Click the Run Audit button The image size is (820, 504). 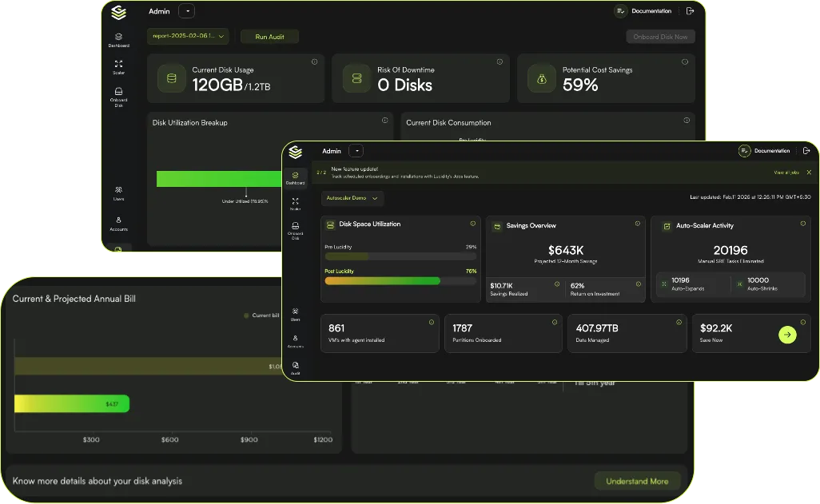click(x=269, y=37)
